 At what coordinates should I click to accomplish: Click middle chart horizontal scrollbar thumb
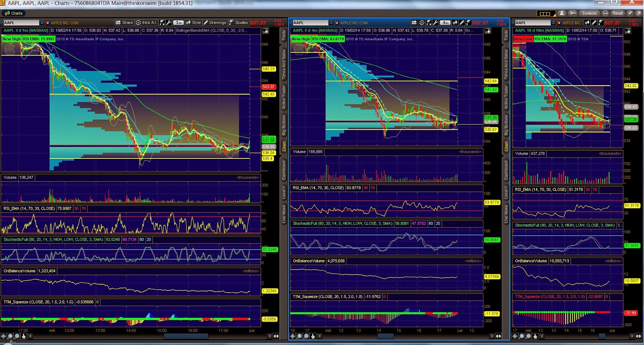385,336
